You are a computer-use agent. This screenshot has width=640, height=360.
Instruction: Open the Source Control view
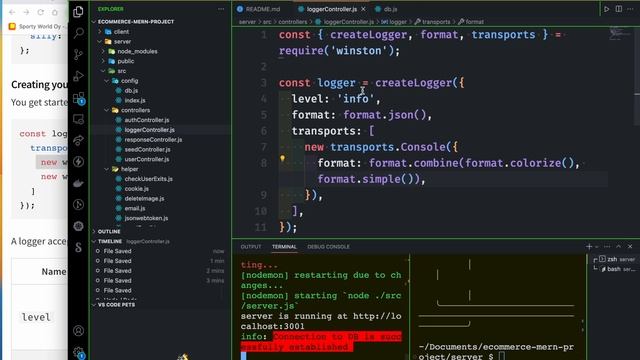[x=78, y=54]
